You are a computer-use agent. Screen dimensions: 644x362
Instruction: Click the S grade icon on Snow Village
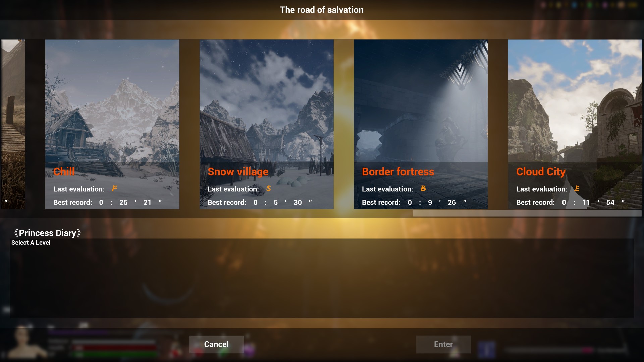(268, 189)
